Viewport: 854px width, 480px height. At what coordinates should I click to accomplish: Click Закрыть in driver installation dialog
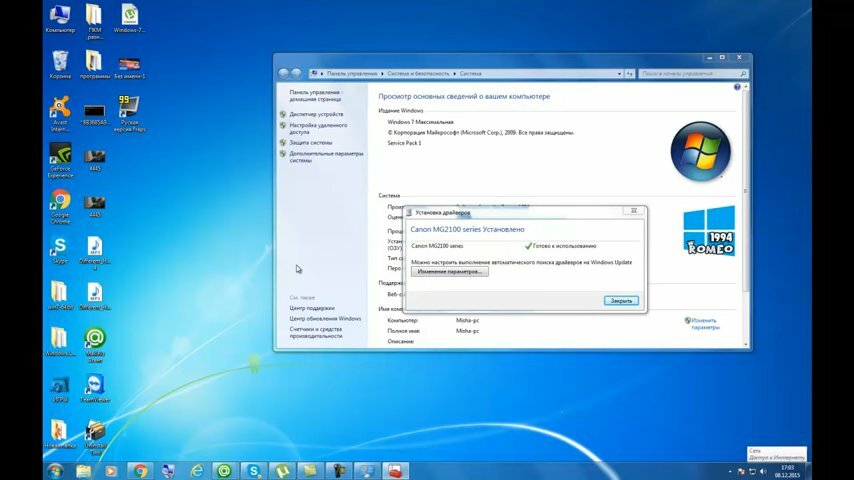(621, 301)
